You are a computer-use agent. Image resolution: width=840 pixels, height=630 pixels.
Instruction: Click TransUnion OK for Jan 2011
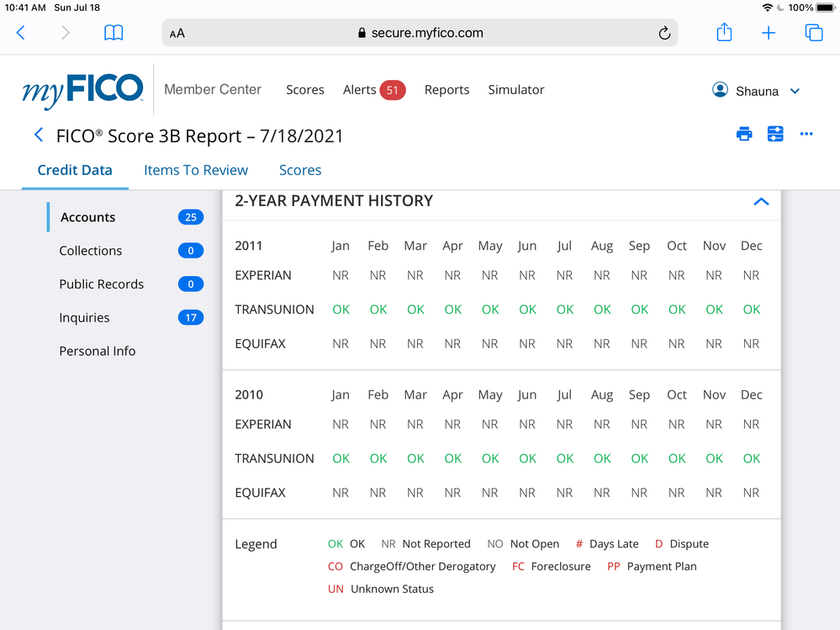click(x=341, y=310)
